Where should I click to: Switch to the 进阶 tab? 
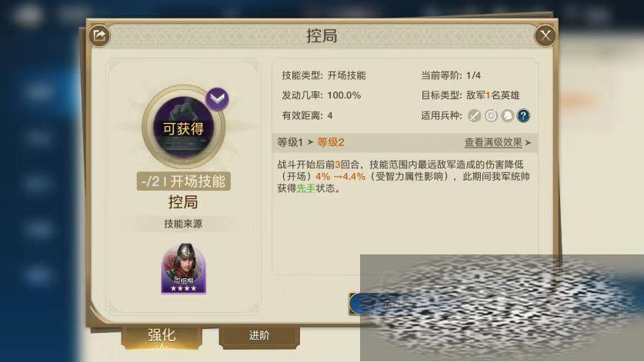coord(259,336)
